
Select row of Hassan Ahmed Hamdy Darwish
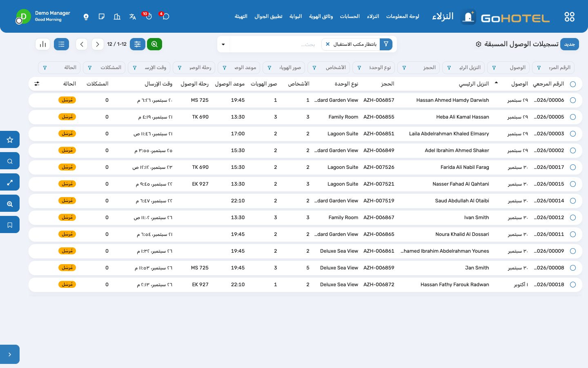[573, 100]
